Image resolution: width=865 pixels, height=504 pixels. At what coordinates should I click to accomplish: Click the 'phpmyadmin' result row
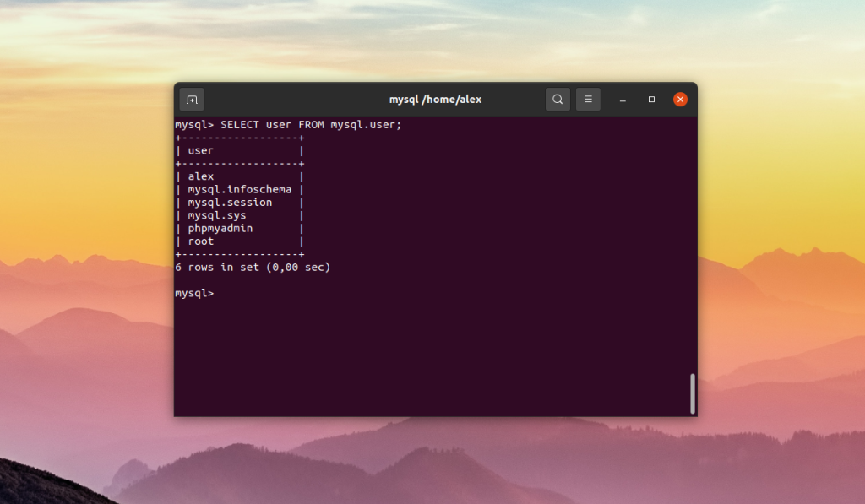(x=239, y=228)
